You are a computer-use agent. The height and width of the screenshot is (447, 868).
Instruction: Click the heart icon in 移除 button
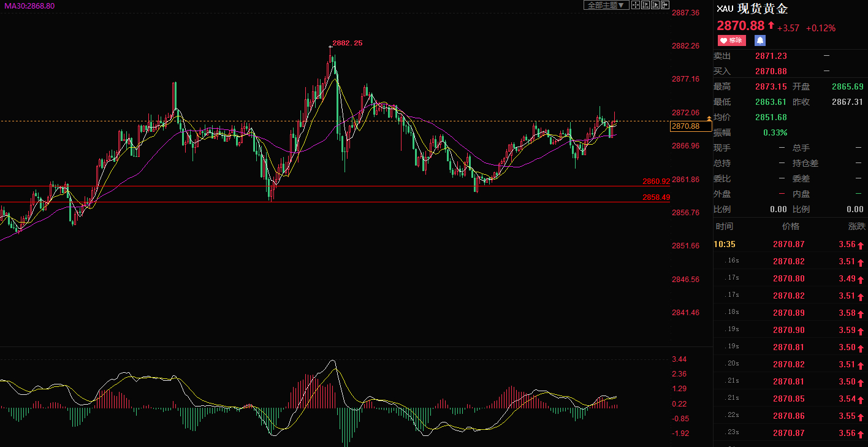click(723, 40)
